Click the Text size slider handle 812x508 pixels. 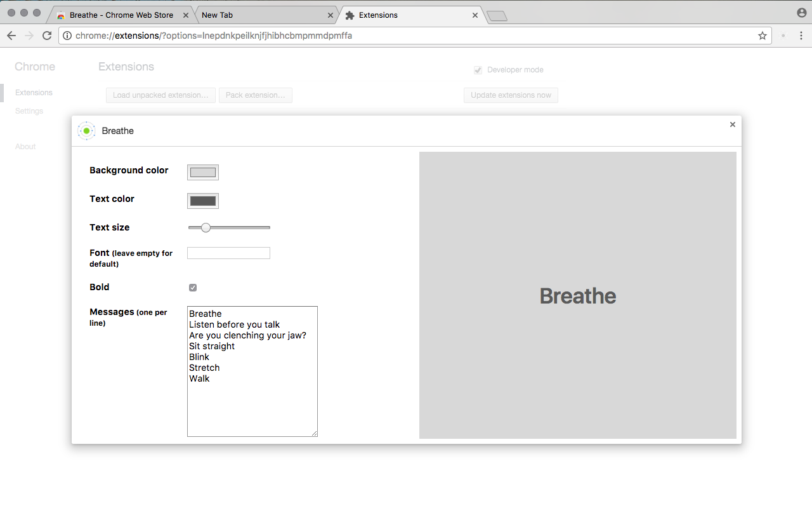[206, 227]
